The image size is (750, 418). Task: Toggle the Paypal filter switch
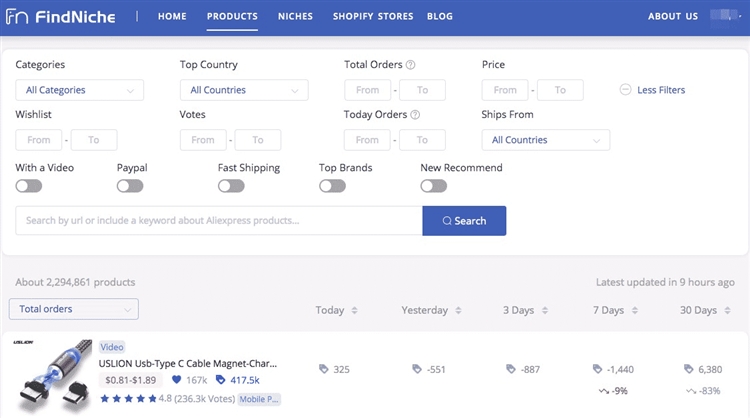pyautogui.click(x=130, y=186)
